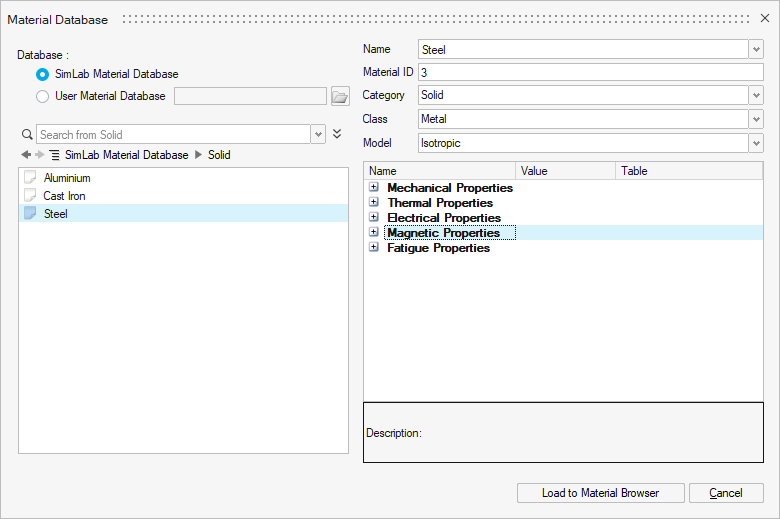
Task: Open the Class dropdown showing Metal
Action: (x=755, y=119)
